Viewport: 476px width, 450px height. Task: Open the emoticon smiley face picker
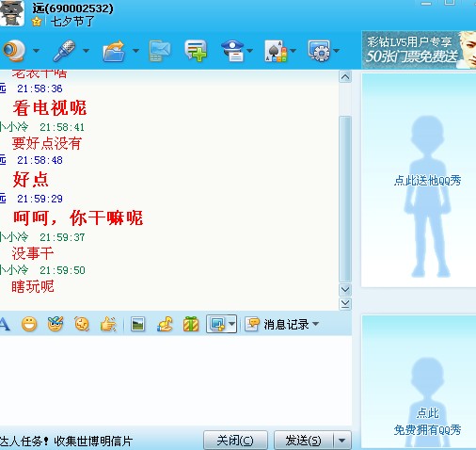point(29,324)
